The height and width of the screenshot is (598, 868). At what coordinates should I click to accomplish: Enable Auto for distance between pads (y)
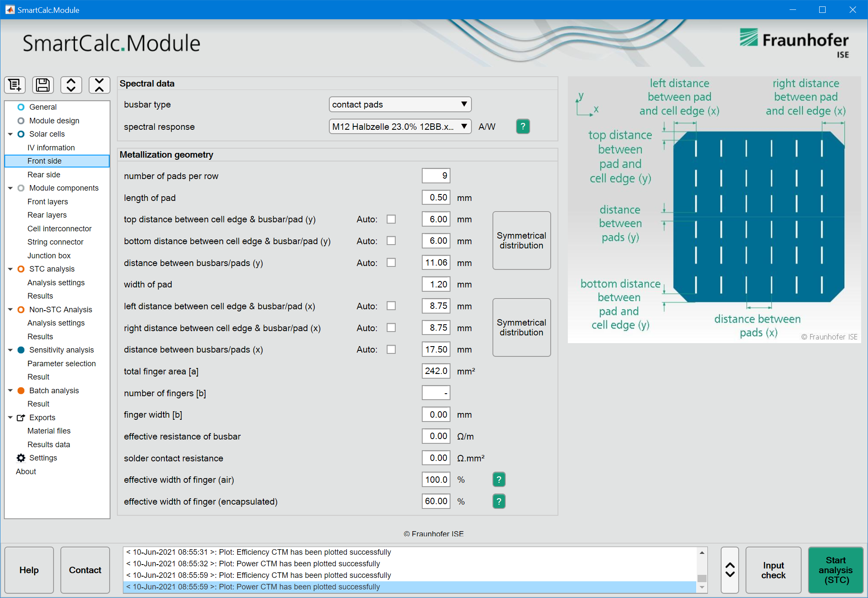(391, 263)
